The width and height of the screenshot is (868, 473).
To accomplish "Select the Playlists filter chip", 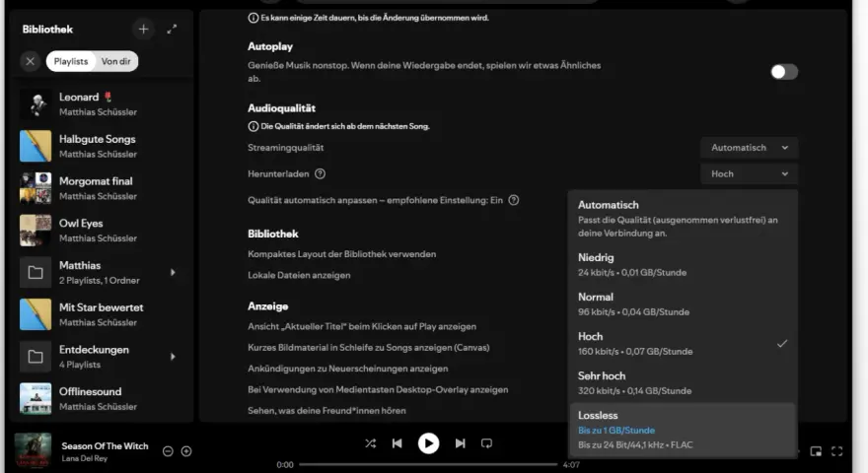I will click(x=71, y=61).
